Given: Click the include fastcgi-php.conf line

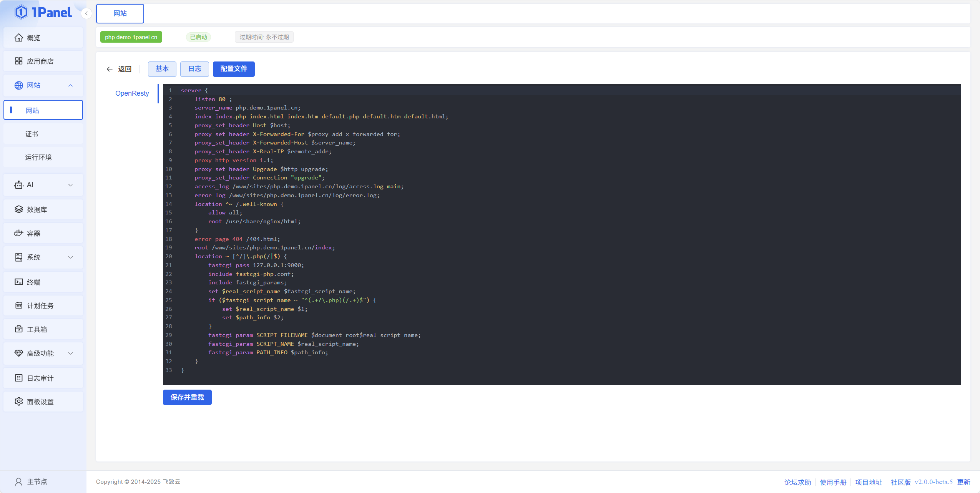Looking at the screenshot, I should (x=251, y=274).
